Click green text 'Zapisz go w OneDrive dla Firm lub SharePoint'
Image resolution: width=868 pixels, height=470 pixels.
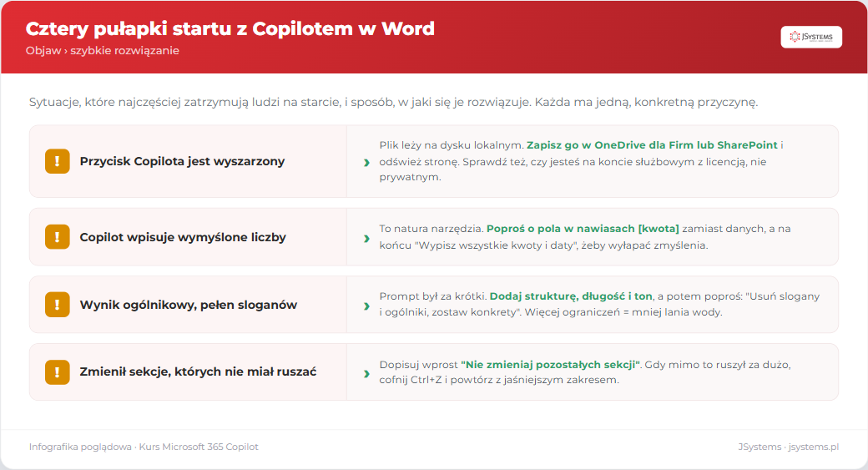652,145
